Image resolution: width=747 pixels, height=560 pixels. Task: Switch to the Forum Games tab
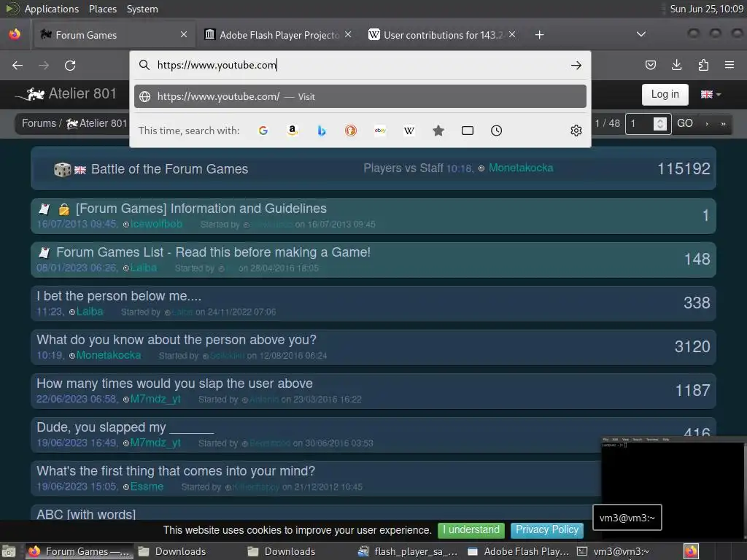(114, 35)
